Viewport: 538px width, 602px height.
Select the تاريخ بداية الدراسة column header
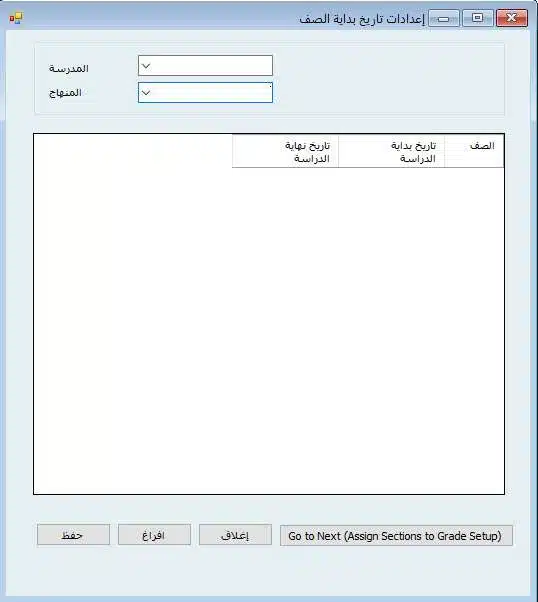(392, 151)
